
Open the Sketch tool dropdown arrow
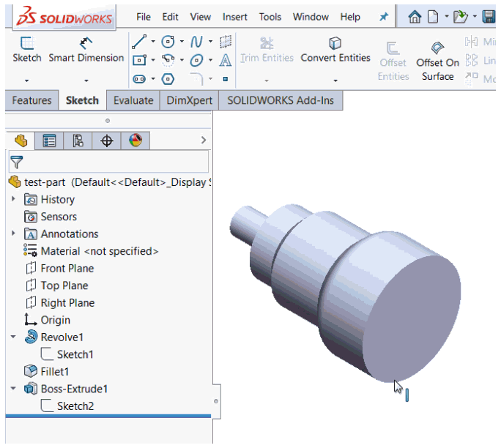pyautogui.click(x=27, y=81)
